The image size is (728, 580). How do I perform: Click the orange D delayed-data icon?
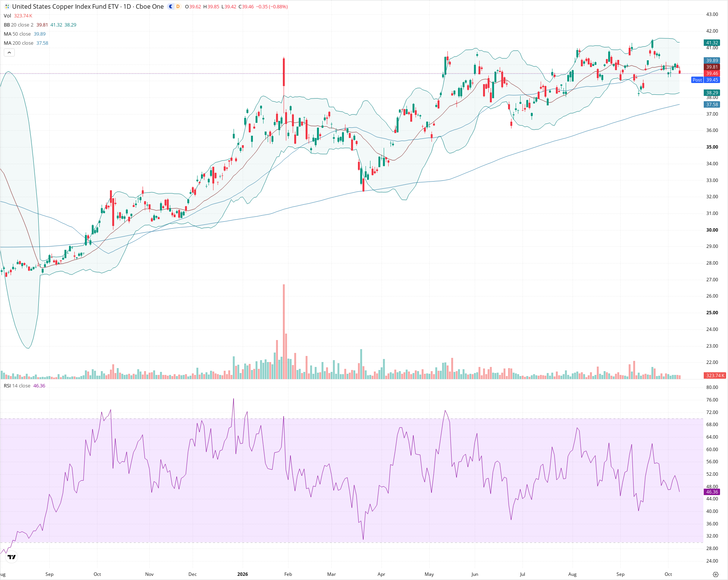tap(178, 6)
